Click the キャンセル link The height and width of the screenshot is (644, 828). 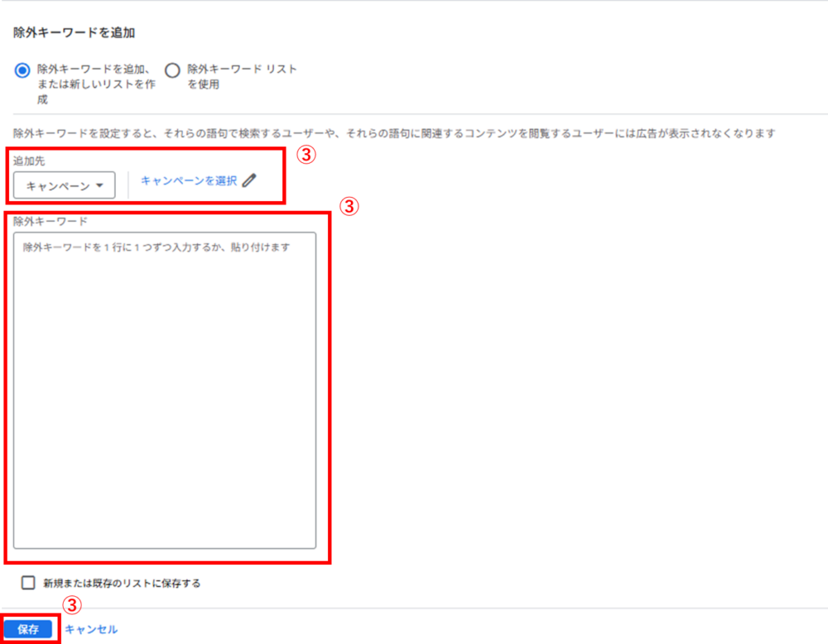coord(91,629)
